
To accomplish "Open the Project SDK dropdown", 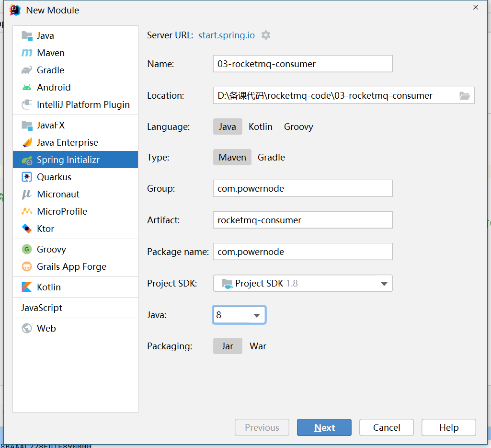I will (x=384, y=284).
